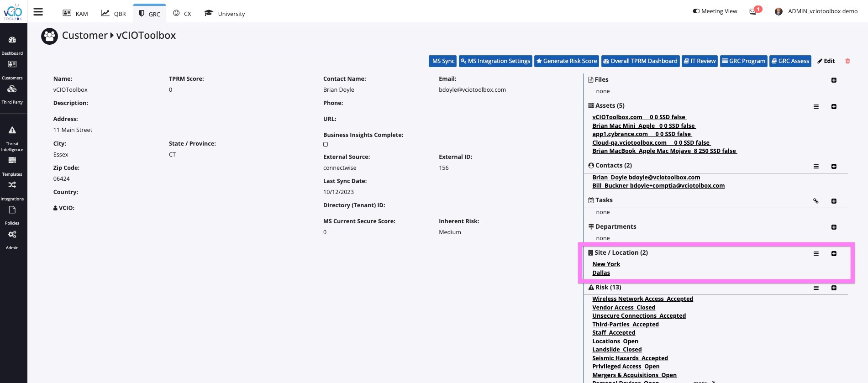The width and height of the screenshot is (868, 383).
Task: Open Privileged Access Open risk
Action: (626, 367)
